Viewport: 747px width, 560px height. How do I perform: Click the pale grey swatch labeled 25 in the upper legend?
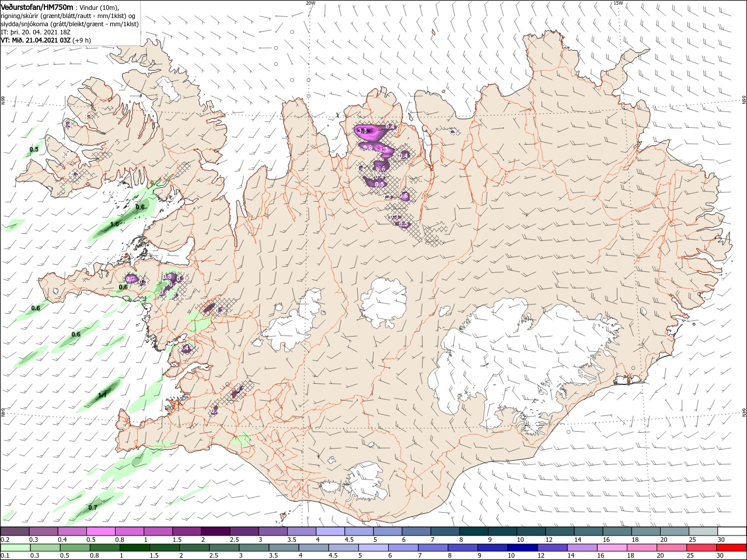703,531
